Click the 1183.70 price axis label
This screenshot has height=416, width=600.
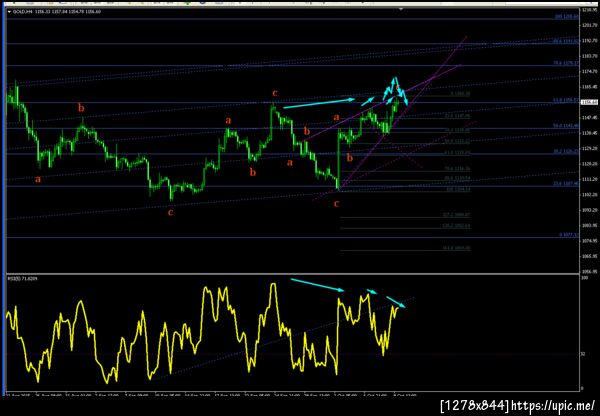[x=590, y=56]
